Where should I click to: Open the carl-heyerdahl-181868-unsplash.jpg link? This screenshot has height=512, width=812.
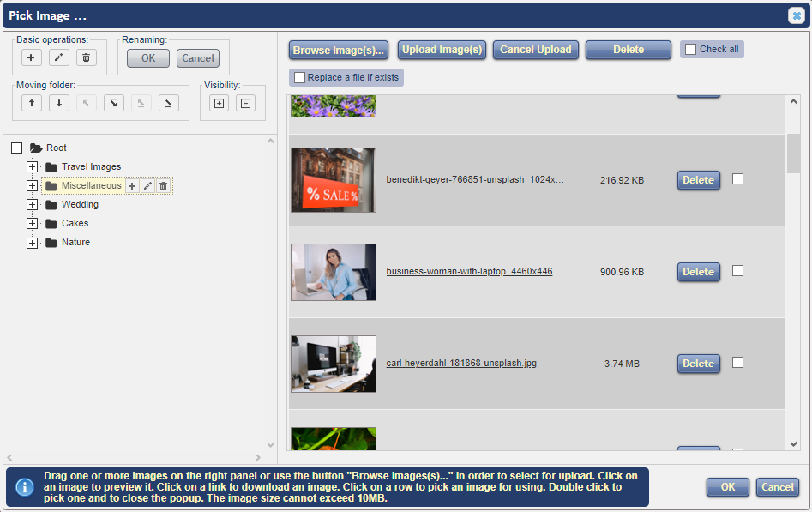point(461,364)
